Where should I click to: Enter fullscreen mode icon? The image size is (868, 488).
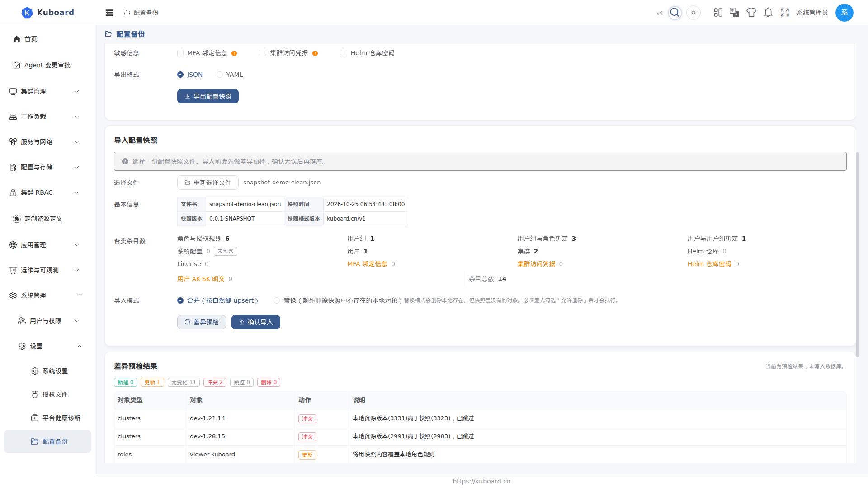point(785,13)
